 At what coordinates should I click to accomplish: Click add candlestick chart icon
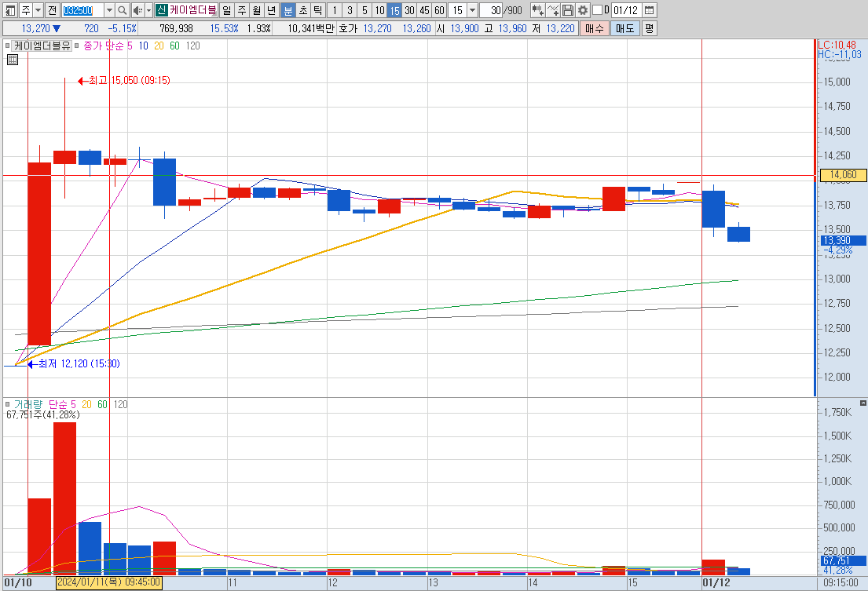[537, 10]
